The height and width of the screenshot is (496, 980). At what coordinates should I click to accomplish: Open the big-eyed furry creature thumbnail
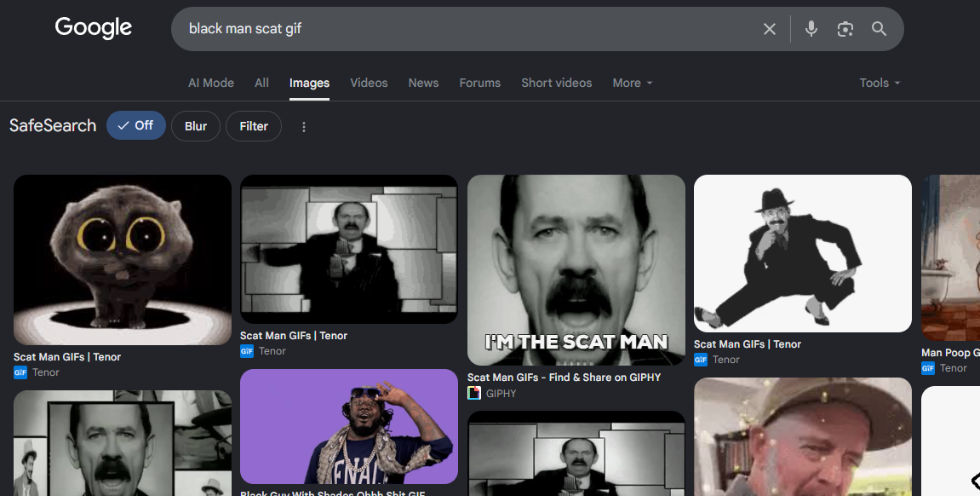tap(123, 260)
